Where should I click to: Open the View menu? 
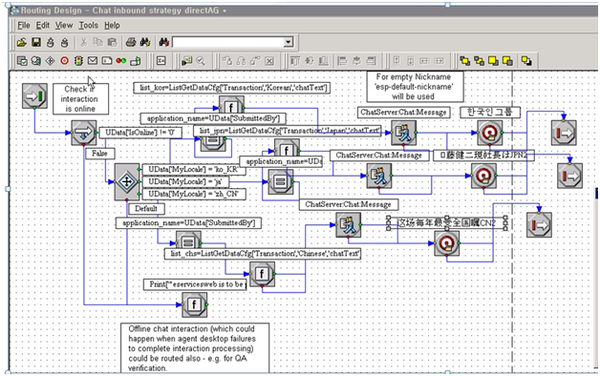point(64,25)
